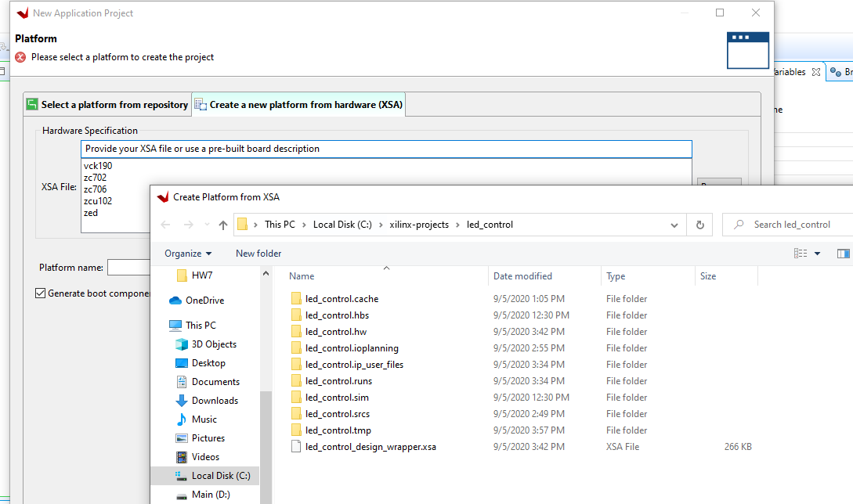853x504 pixels.
Task: Open Documents in navigation pane
Action: tap(215, 382)
